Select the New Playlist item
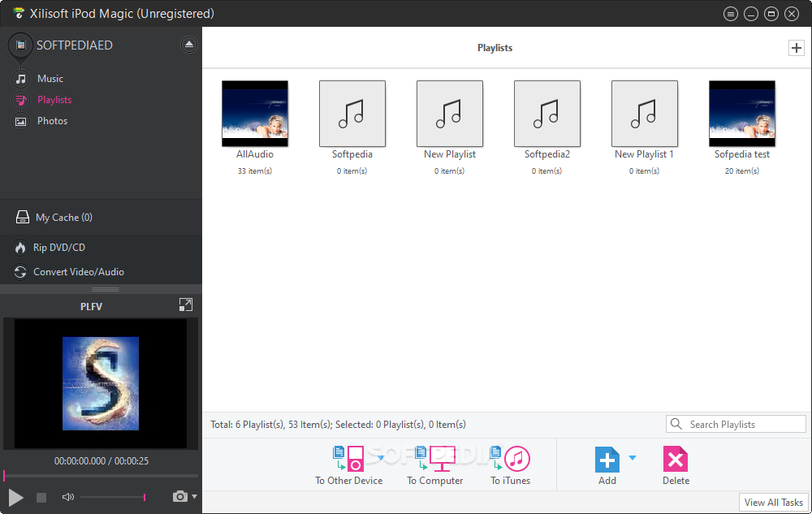Screen dimensions: 812x514 click(x=450, y=114)
